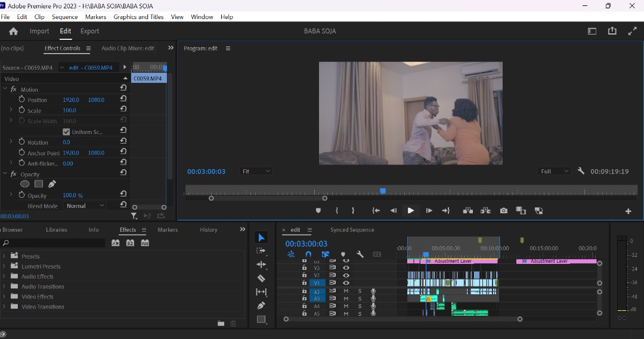
Task: Select the Pen tool in toolbar
Action: tap(261, 306)
